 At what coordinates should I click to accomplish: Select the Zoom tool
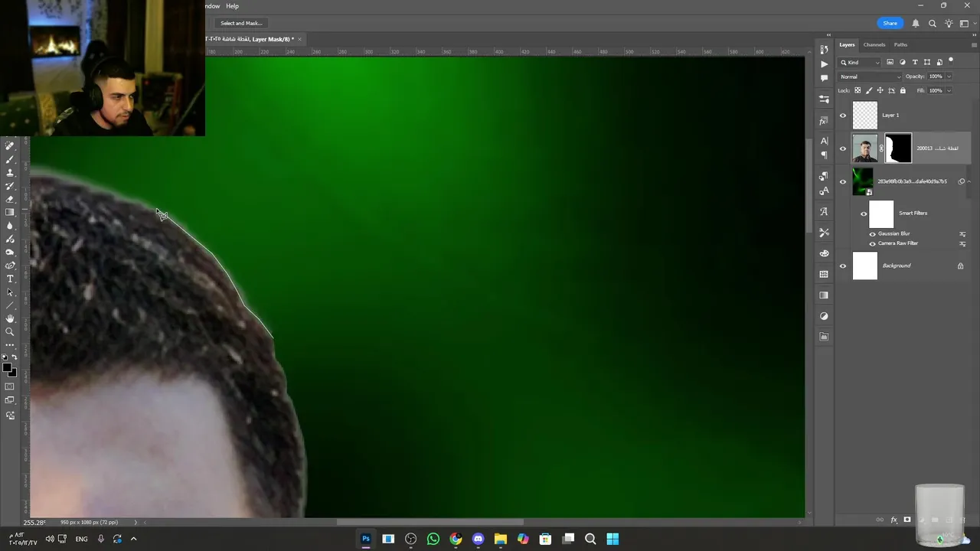[x=10, y=331]
